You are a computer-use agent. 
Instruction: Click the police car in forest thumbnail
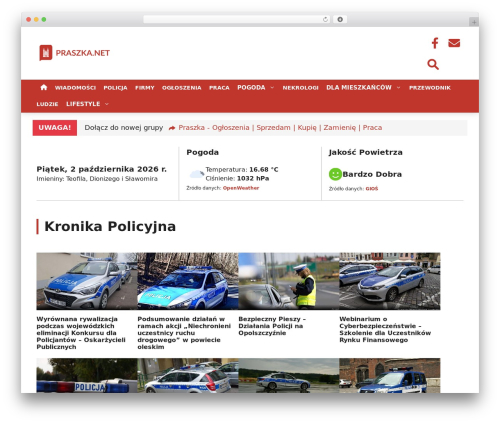(x=188, y=281)
